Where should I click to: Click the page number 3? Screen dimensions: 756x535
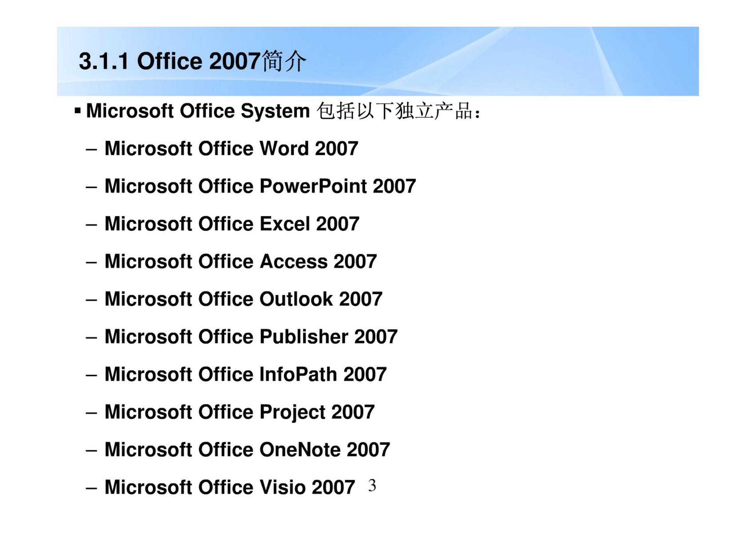372,485
